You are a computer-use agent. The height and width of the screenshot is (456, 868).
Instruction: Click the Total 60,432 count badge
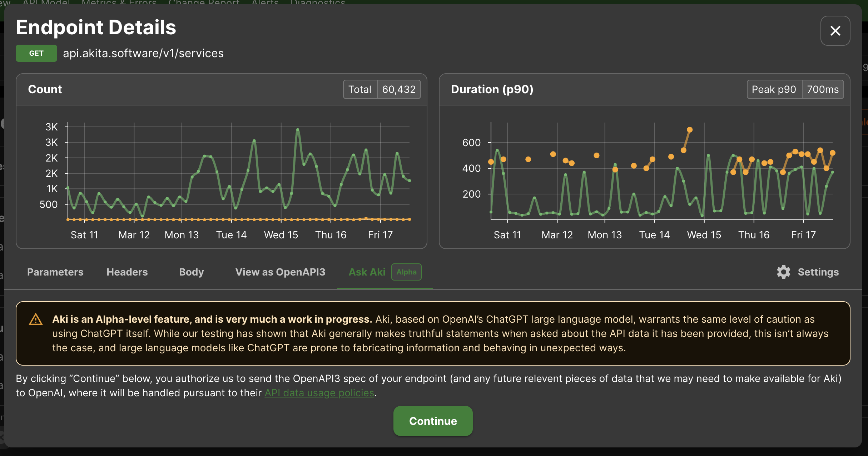pyautogui.click(x=382, y=89)
